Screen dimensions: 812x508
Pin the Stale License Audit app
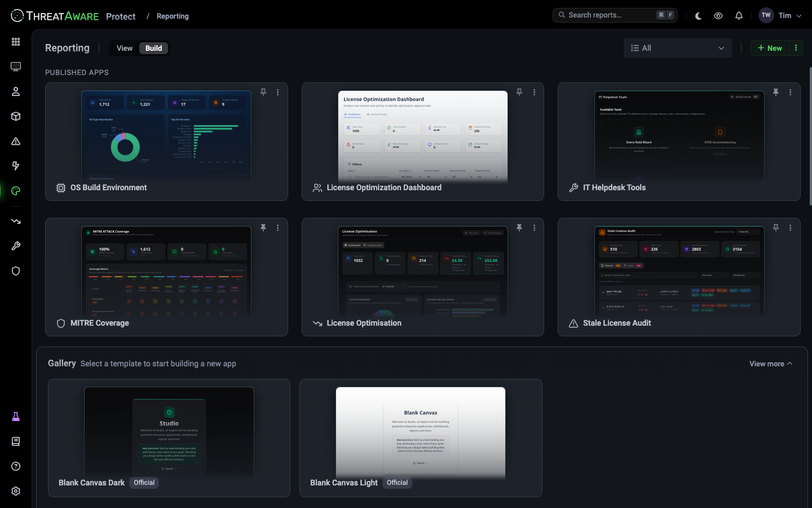(776, 227)
